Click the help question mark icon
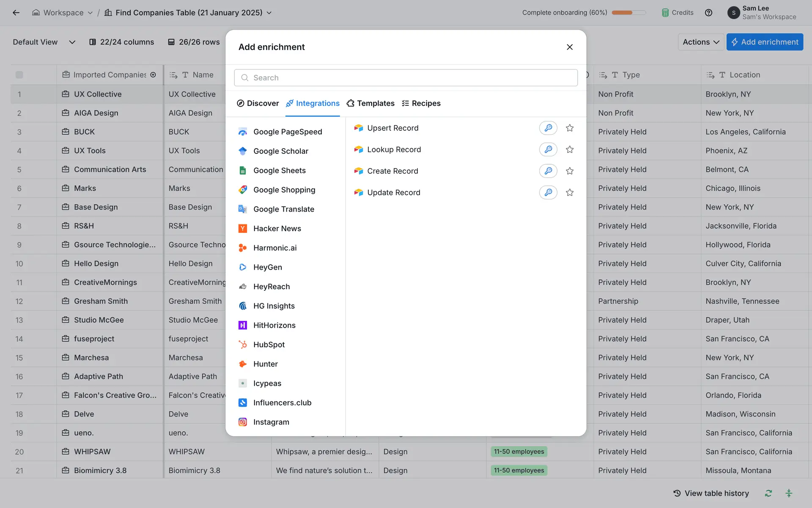 708,13
